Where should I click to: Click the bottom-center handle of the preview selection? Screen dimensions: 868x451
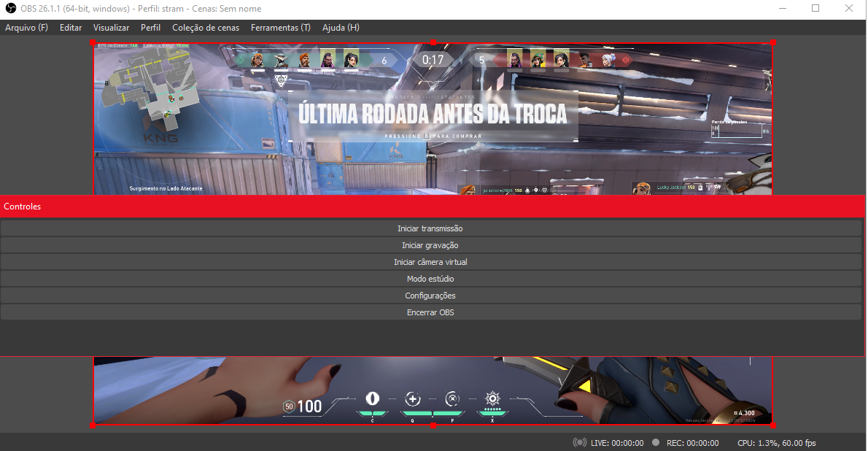pos(433,425)
